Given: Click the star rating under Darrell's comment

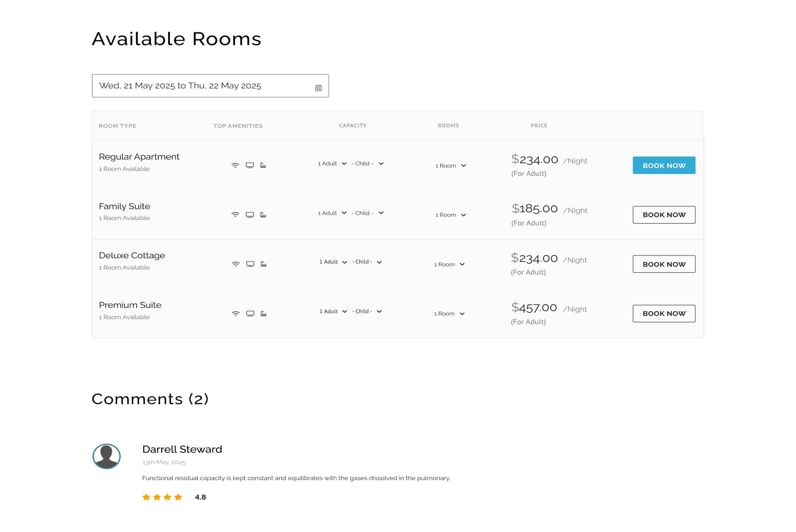Looking at the screenshot, I should 162,497.
